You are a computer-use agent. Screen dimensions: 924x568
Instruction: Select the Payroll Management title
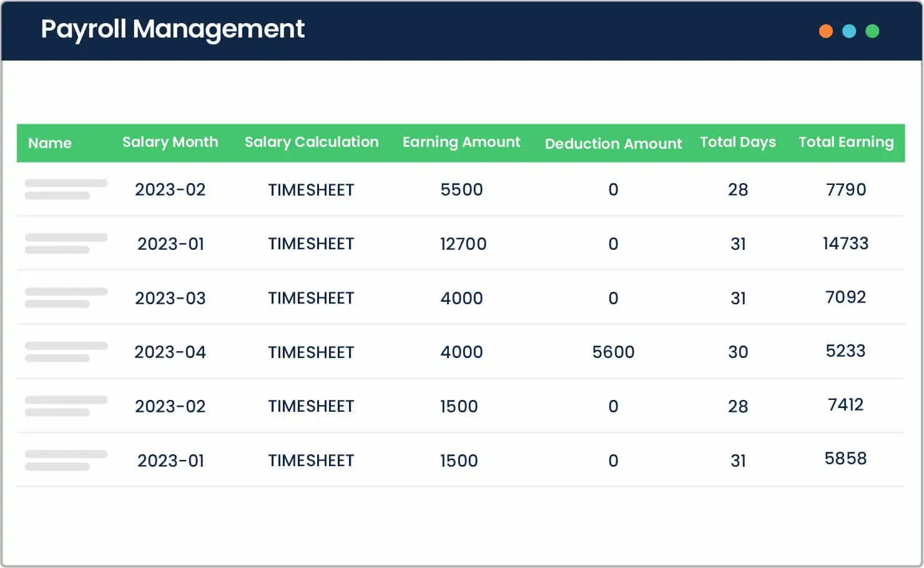pyautogui.click(x=173, y=29)
